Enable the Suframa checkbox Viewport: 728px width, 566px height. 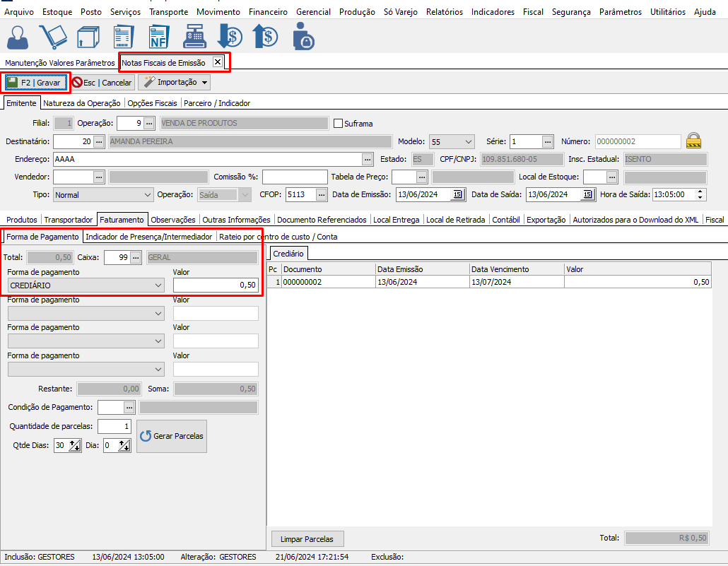pos(338,124)
